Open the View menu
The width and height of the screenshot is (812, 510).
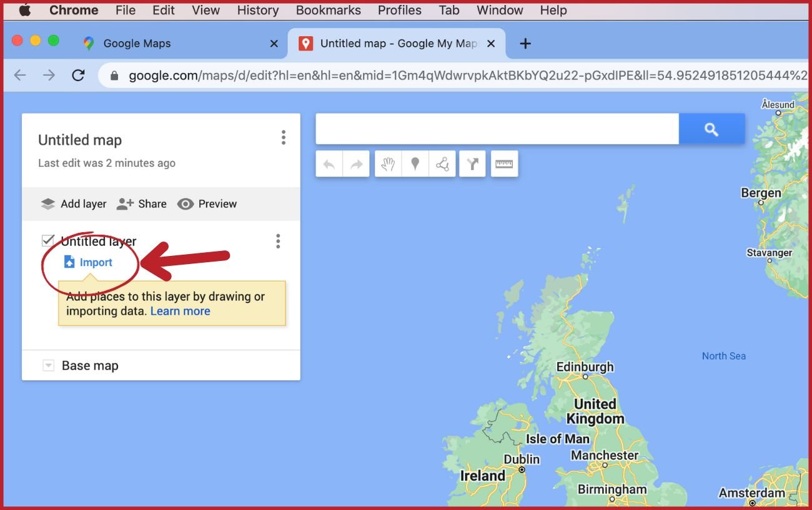click(x=206, y=10)
